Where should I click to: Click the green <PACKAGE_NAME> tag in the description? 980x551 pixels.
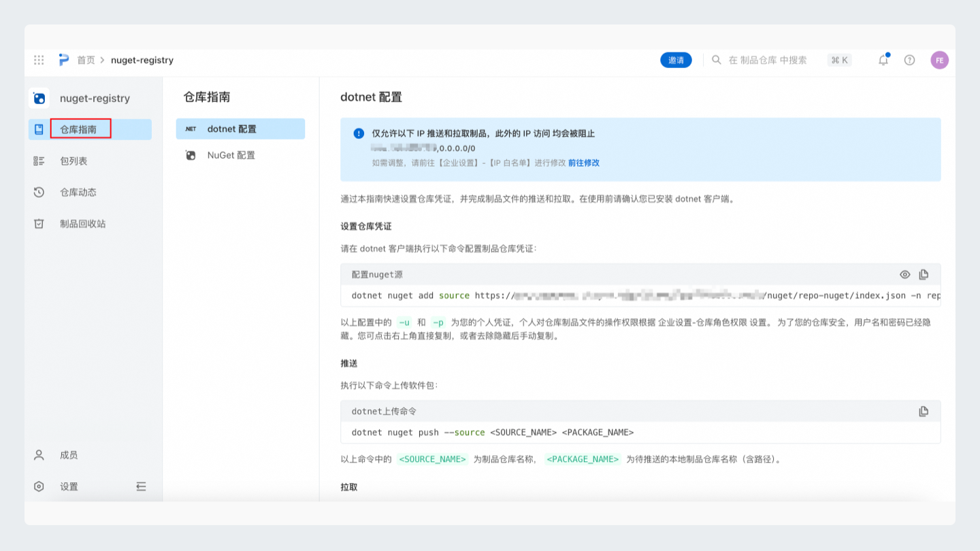point(583,459)
